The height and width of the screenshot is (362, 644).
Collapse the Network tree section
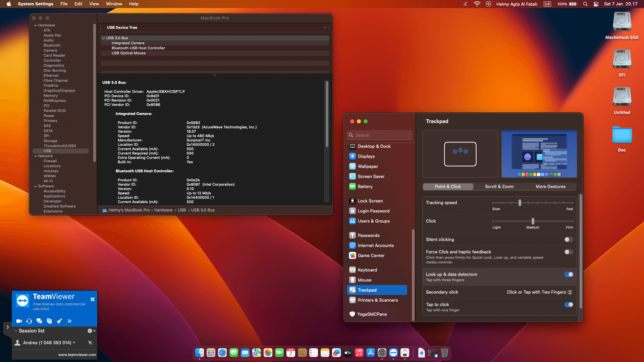pyautogui.click(x=35, y=156)
